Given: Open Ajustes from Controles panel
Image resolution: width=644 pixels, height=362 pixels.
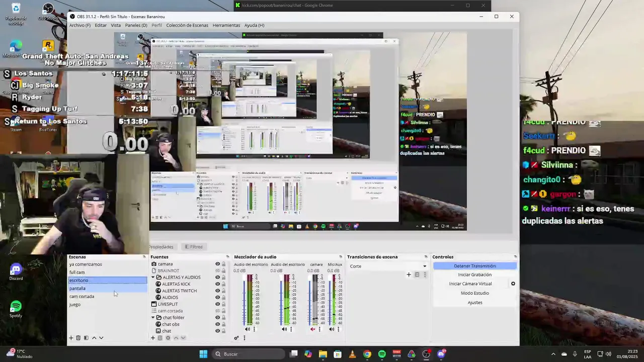Looking at the screenshot, I should tap(475, 303).
